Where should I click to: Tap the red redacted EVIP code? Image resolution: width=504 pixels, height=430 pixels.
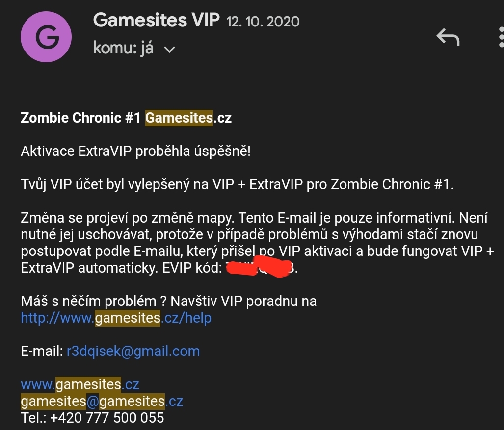[259, 267]
